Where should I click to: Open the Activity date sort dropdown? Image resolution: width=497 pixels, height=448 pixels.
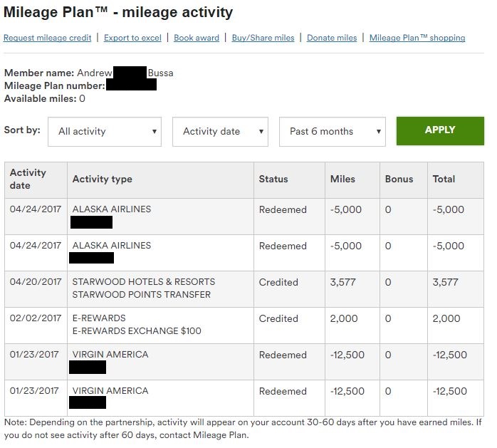pos(220,132)
